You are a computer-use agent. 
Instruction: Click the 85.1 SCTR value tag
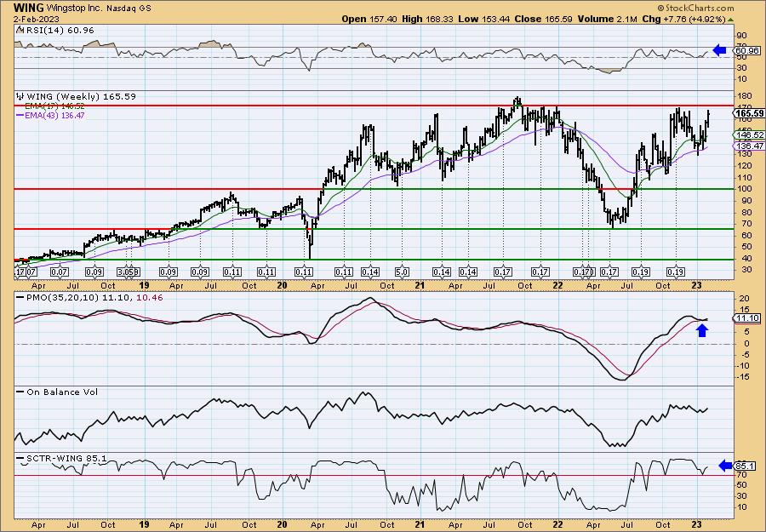(745, 466)
